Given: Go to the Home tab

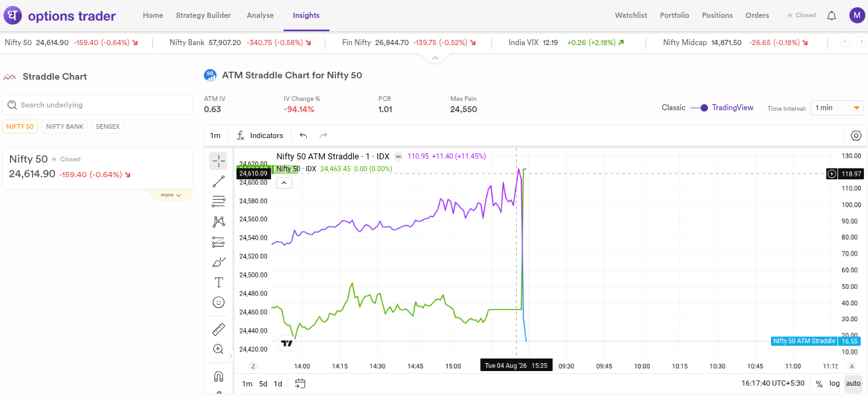Looking at the screenshot, I should coord(153,15).
